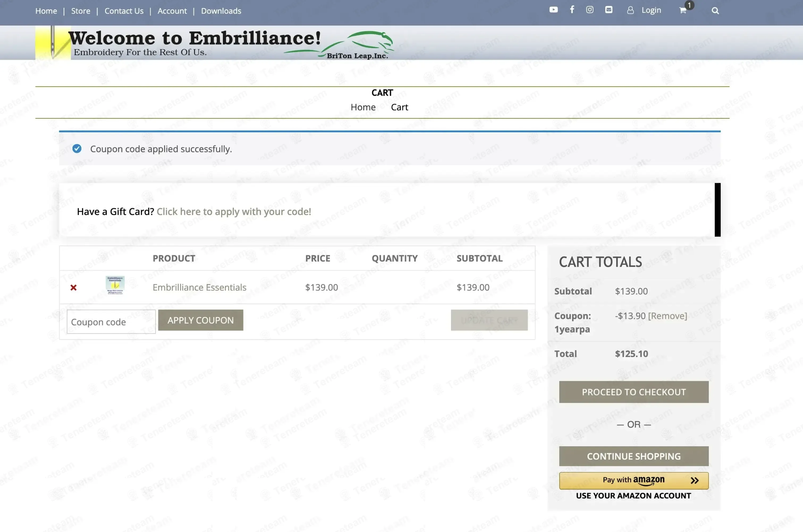Open the Contact Us menu item
This screenshot has width=803, height=532.
[x=124, y=11]
